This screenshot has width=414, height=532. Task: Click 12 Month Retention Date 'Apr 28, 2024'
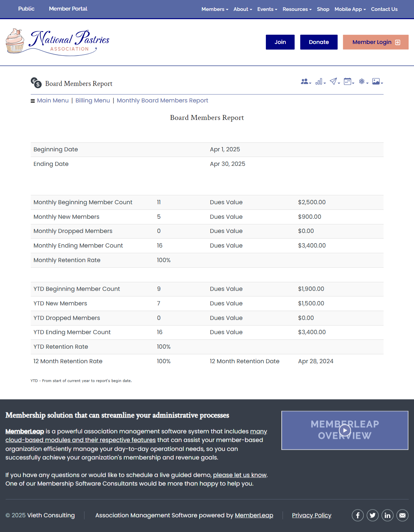316,361
